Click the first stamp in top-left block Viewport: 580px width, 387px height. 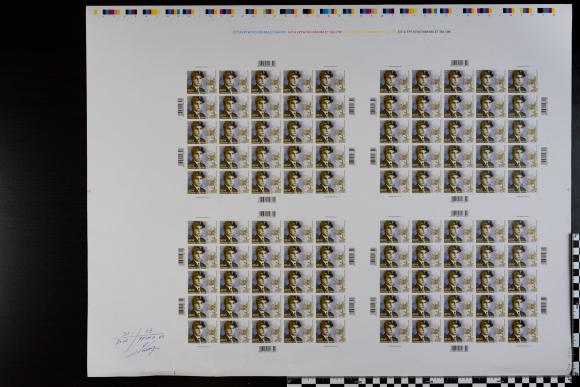pos(202,82)
